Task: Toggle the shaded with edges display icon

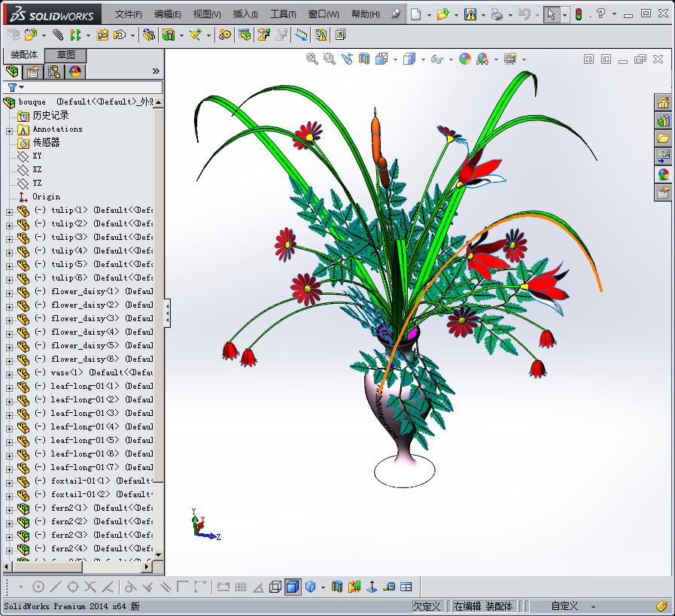Action: point(293,587)
